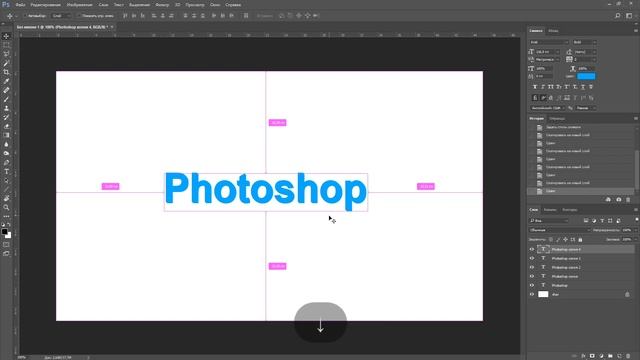This screenshot has width=640, height=360.
Task: Open the layer opacity dropdown arrow
Action: tap(636, 230)
